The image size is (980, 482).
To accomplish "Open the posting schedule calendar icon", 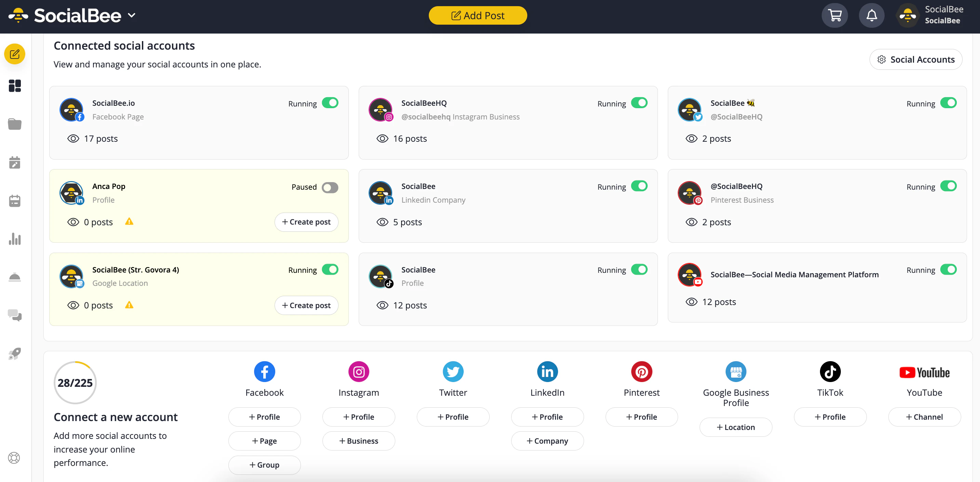I will pos(14,201).
